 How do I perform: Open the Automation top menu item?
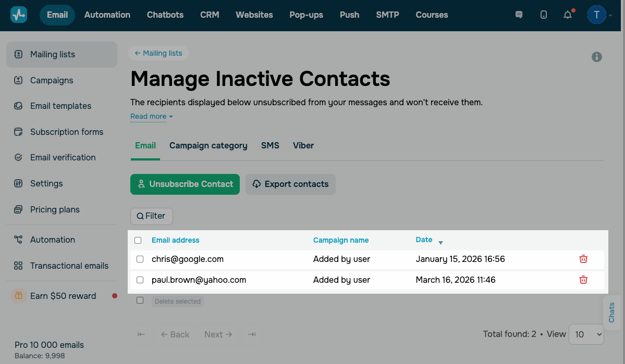coord(107,15)
